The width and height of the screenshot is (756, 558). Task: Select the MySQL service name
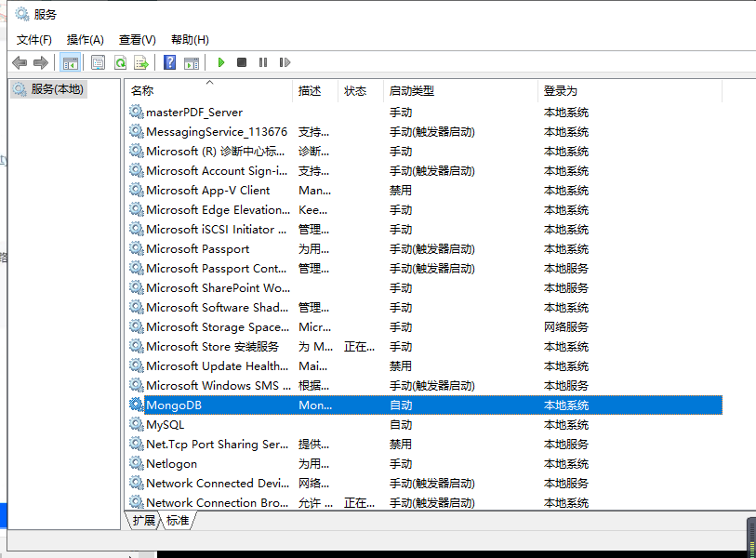(165, 425)
